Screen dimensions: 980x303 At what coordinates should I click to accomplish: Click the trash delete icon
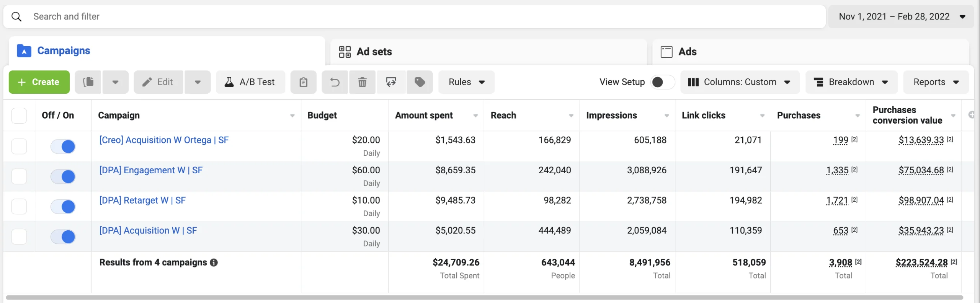tap(362, 82)
